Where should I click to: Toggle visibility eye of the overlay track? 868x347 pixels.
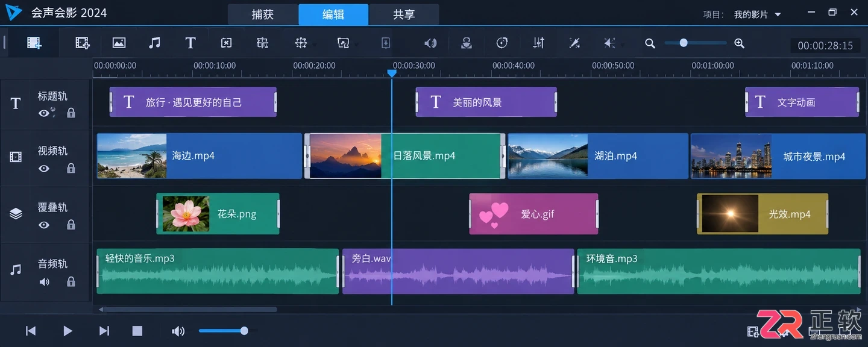[44, 225]
